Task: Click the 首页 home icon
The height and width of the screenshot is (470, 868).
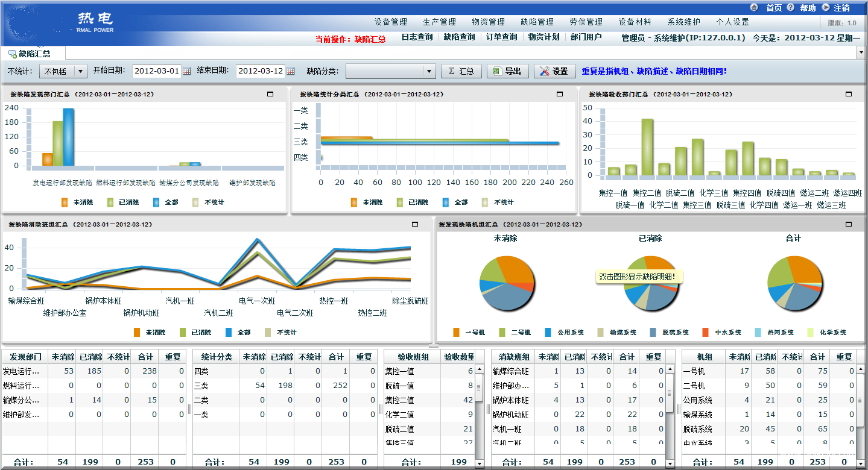Action: click(754, 7)
